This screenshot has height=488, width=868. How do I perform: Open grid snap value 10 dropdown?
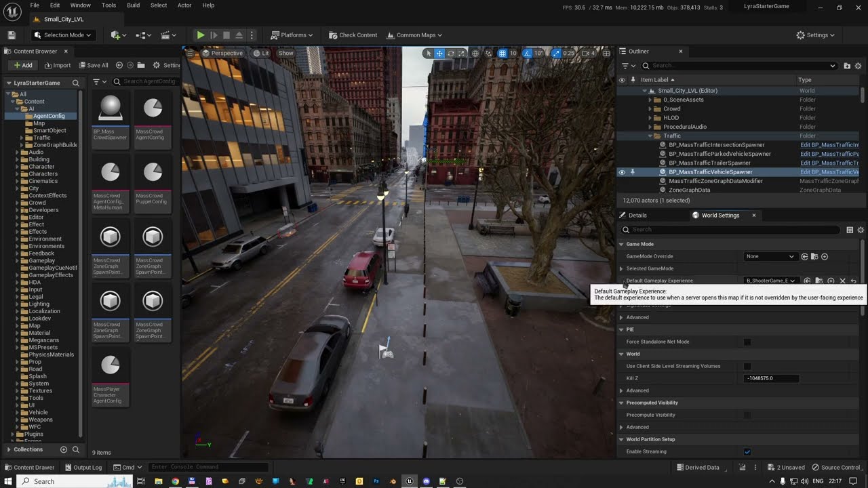pyautogui.click(x=513, y=53)
